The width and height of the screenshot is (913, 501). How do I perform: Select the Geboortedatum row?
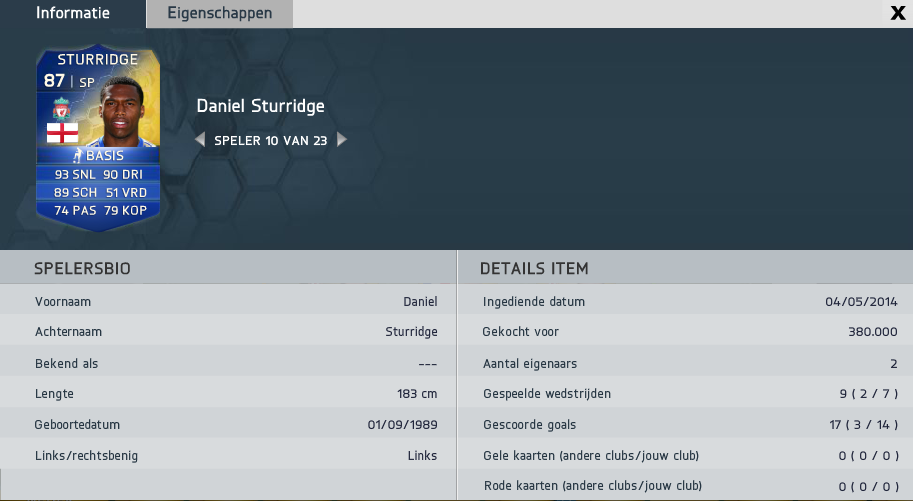[228, 425]
